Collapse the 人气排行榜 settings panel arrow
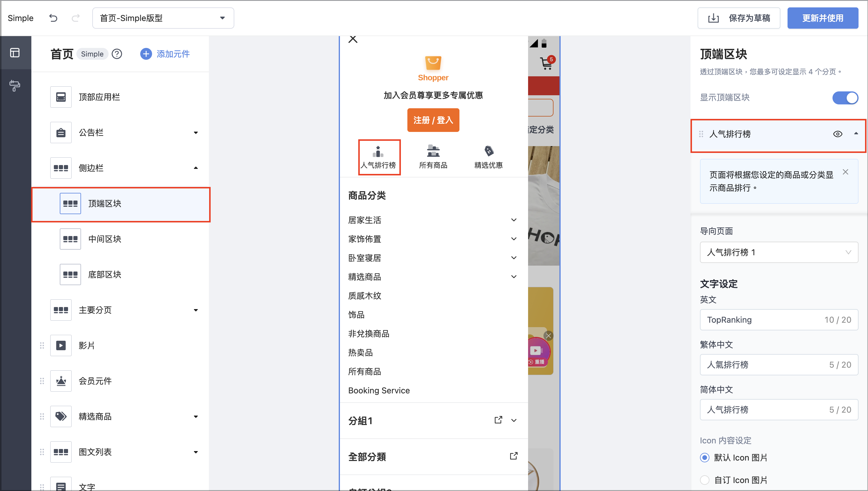This screenshot has width=868, height=491. click(856, 133)
